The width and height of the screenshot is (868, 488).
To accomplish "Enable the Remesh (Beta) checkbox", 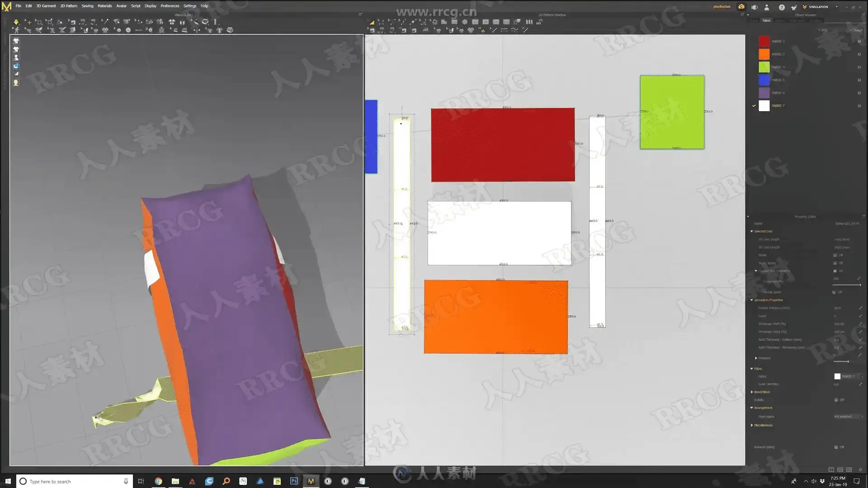I will [x=836, y=447].
